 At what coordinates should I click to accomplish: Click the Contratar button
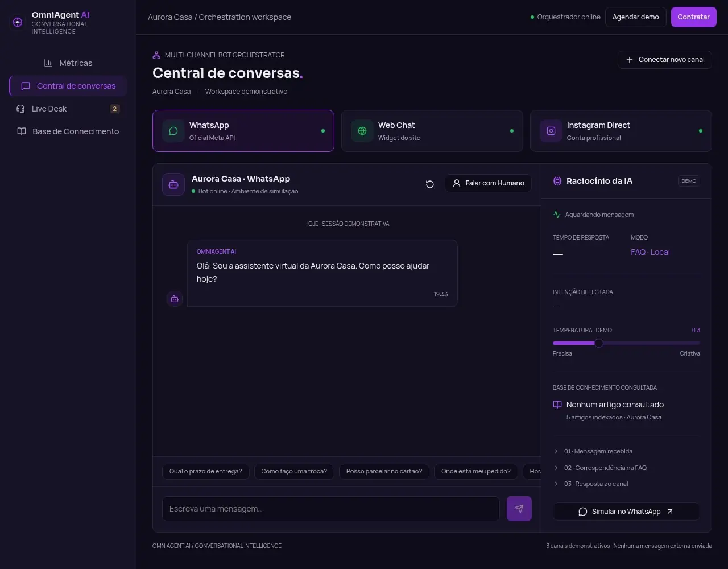pos(693,17)
